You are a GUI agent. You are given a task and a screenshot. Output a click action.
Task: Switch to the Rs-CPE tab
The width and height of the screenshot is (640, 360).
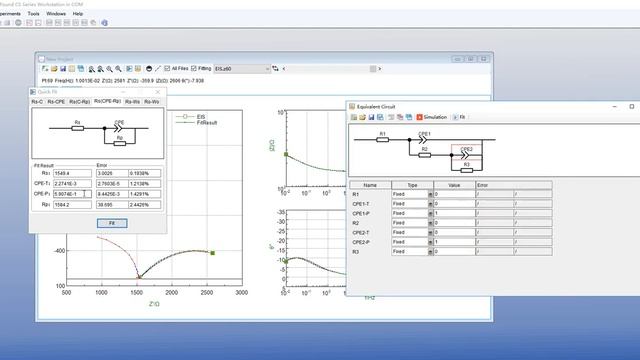coord(56,102)
